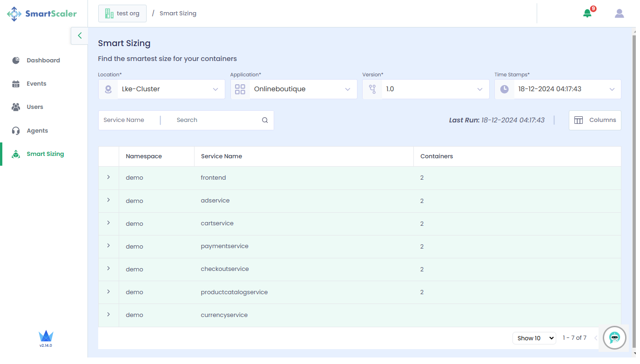Click the version v2.14.0 logo
This screenshot has width=640, height=364.
46,338
